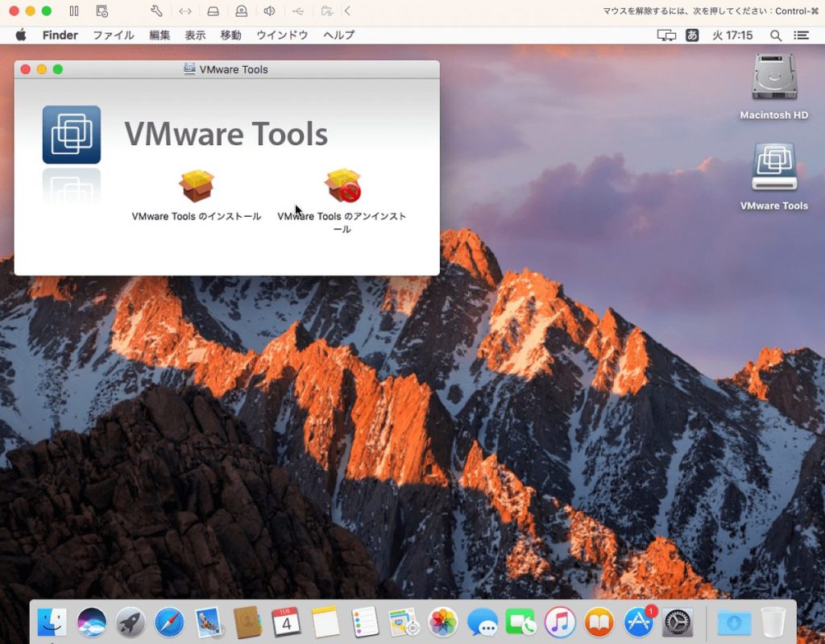Click the camera device icon
This screenshot has height=644, width=825.
tap(241, 11)
